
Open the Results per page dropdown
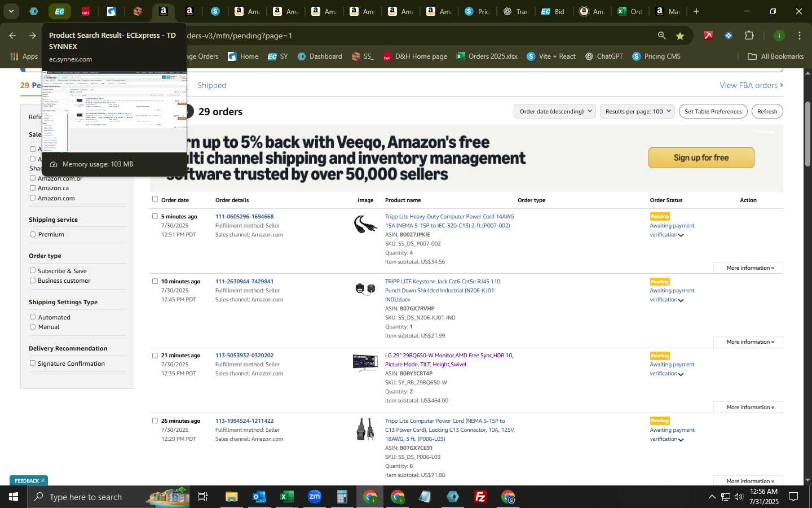(x=638, y=111)
